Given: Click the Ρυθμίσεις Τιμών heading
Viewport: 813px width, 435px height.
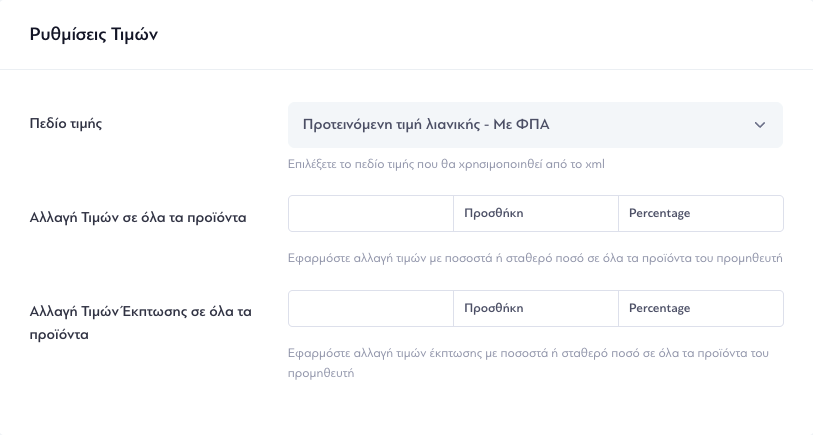Looking at the screenshot, I should (x=94, y=34).
